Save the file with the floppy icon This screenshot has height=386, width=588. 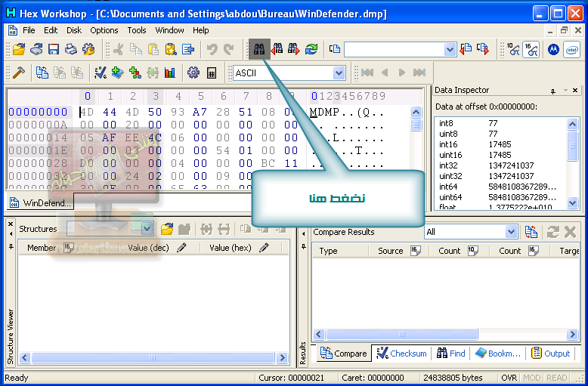(54, 49)
